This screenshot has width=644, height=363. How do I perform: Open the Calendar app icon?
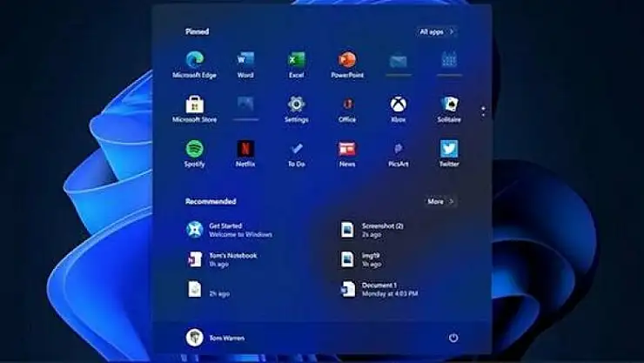pyautogui.click(x=449, y=60)
